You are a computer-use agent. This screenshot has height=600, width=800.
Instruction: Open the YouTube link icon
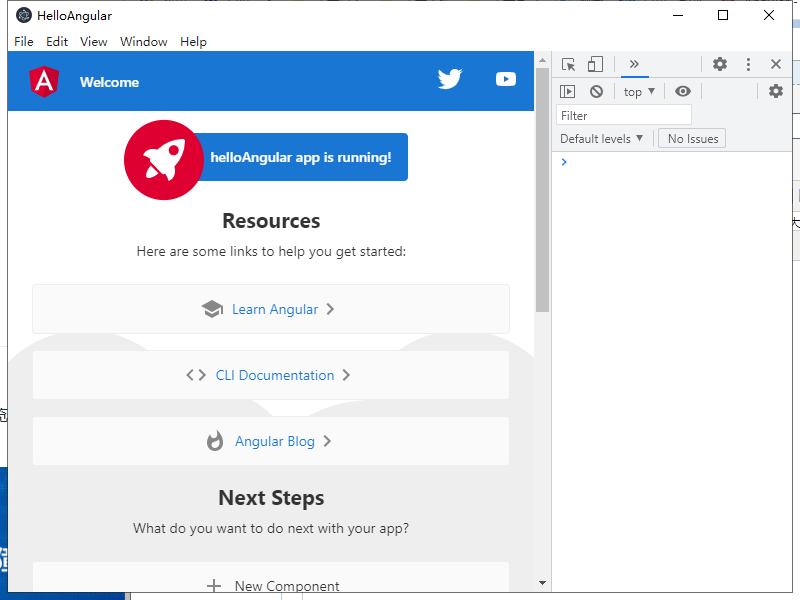[x=506, y=79]
